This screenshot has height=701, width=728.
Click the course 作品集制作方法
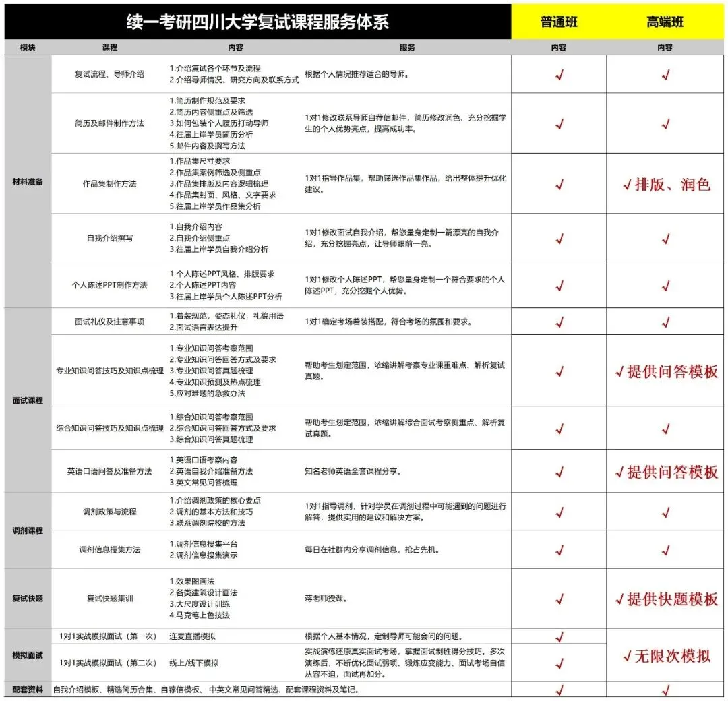point(110,184)
